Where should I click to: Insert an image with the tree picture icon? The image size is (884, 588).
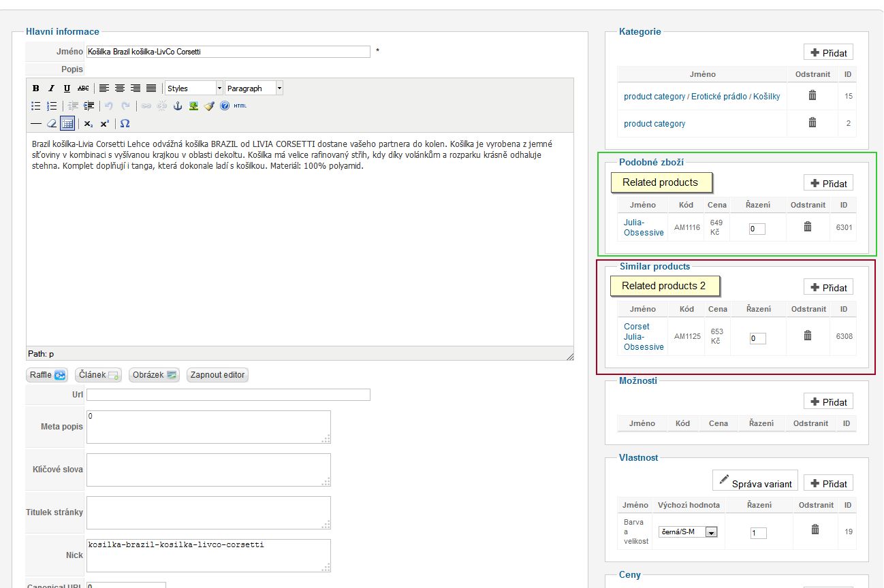[193, 106]
